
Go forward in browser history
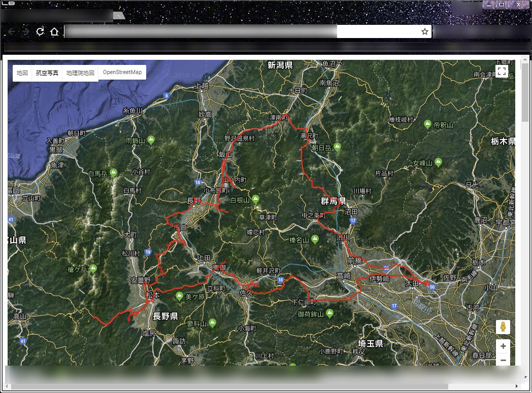point(26,31)
